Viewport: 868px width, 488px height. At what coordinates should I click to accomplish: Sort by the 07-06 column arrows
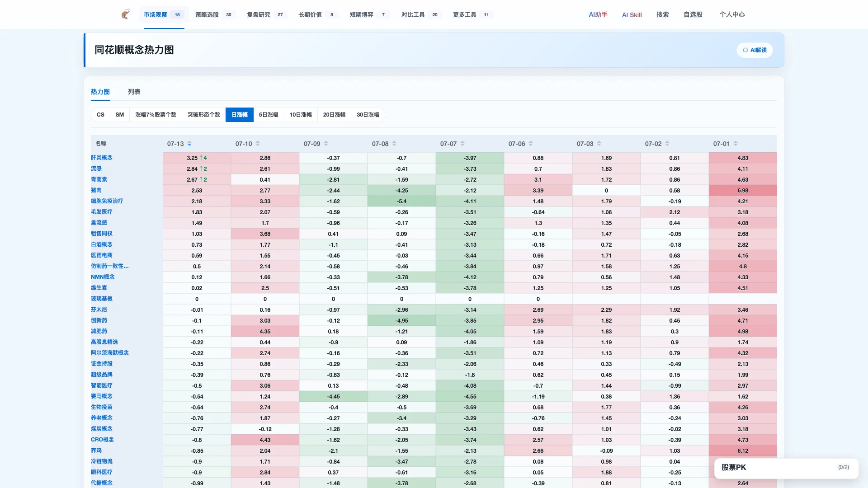point(531,144)
